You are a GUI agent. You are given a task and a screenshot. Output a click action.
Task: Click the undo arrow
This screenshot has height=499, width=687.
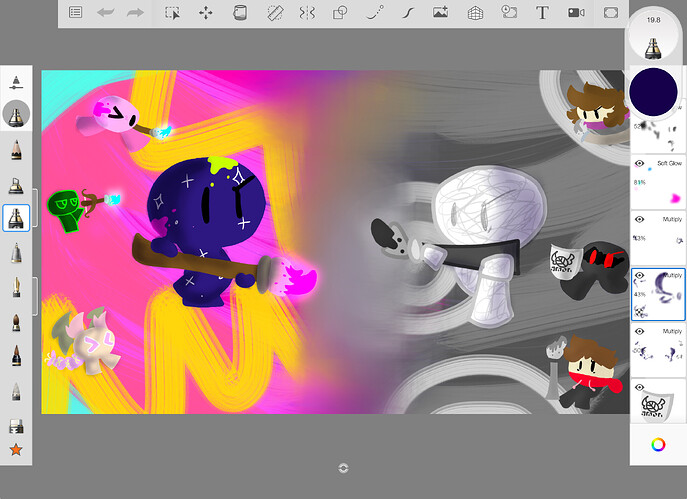pos(105,13)
